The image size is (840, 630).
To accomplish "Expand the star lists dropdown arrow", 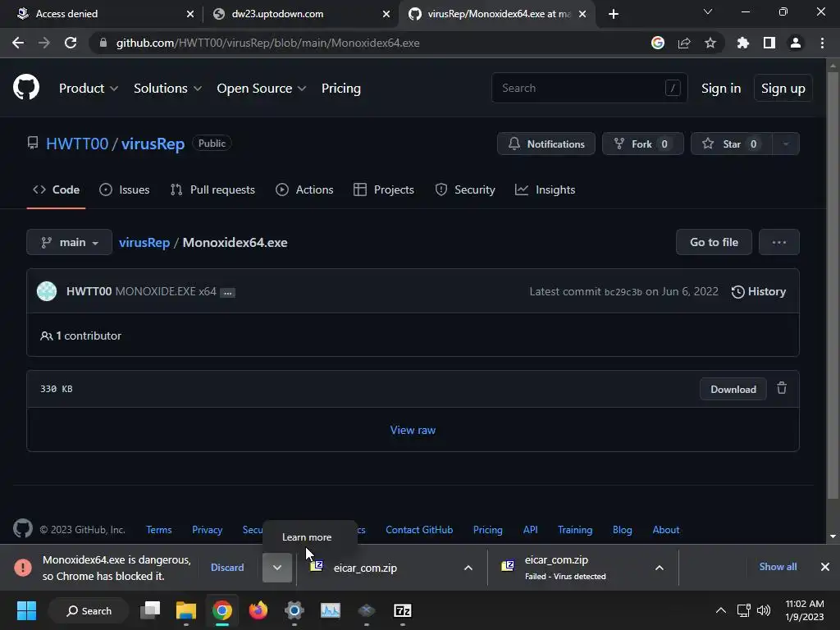I will 786,144.
